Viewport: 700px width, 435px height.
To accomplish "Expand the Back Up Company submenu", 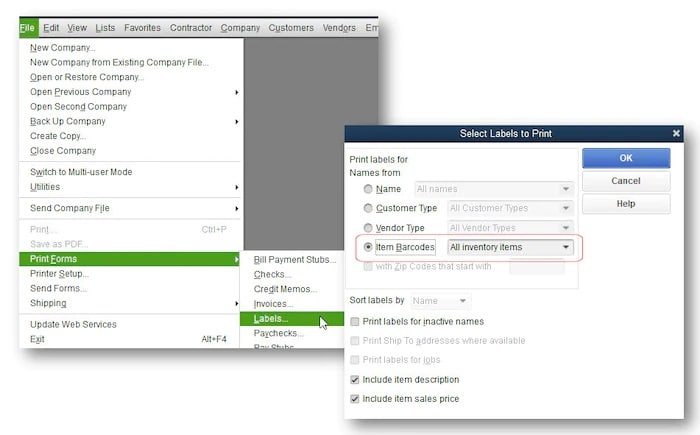I will click(x=130, y=121).
